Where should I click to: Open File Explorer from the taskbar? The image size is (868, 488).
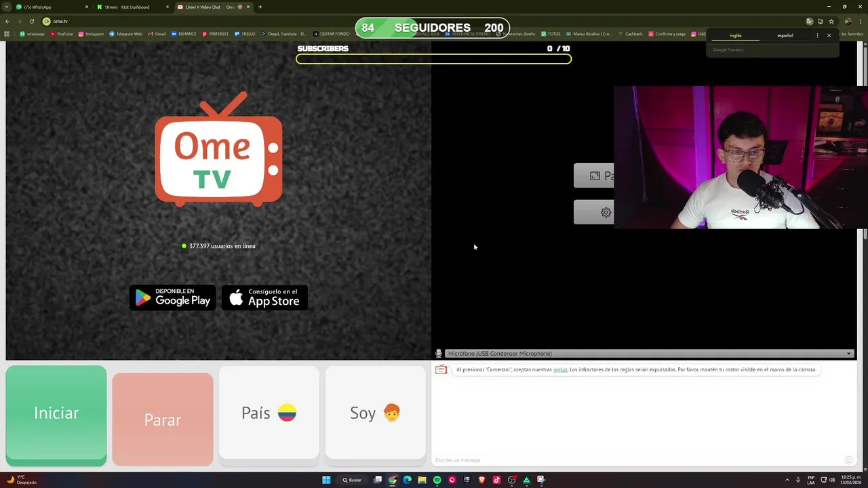click(422, 480)
